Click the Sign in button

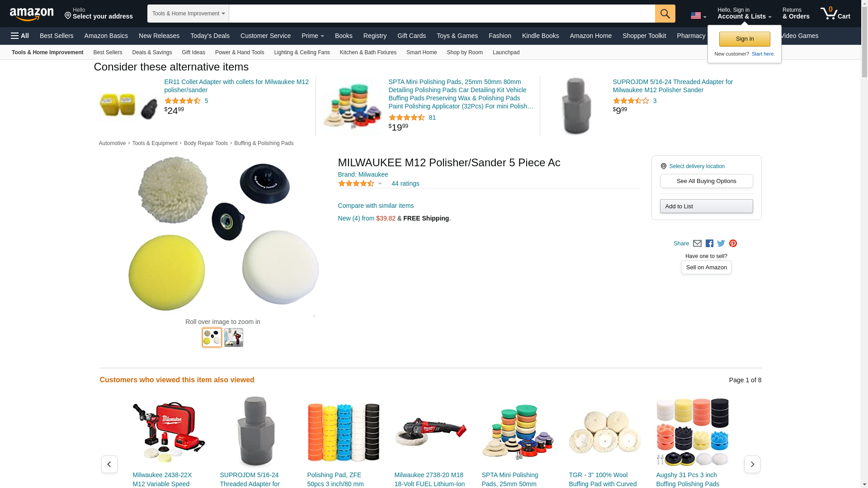[745, 39]
